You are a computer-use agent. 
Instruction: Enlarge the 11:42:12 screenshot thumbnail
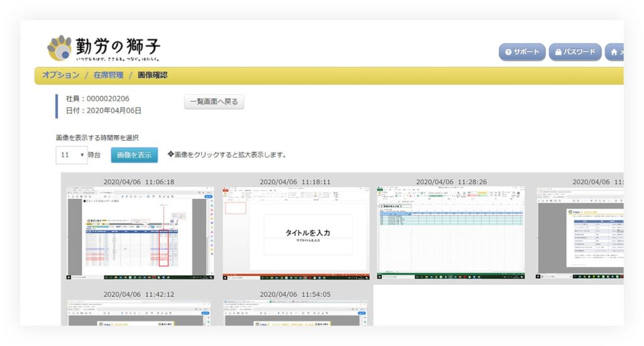pyautogui.click(x=139, y=313)
